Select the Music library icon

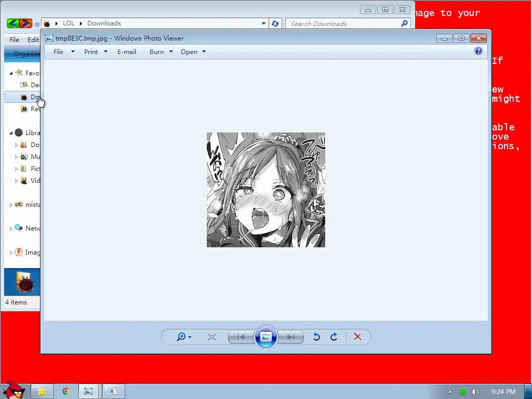[x=24, y=156]
